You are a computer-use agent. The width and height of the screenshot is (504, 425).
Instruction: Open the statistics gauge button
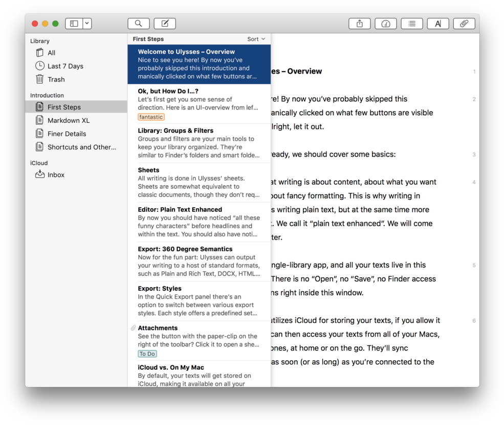386,24
